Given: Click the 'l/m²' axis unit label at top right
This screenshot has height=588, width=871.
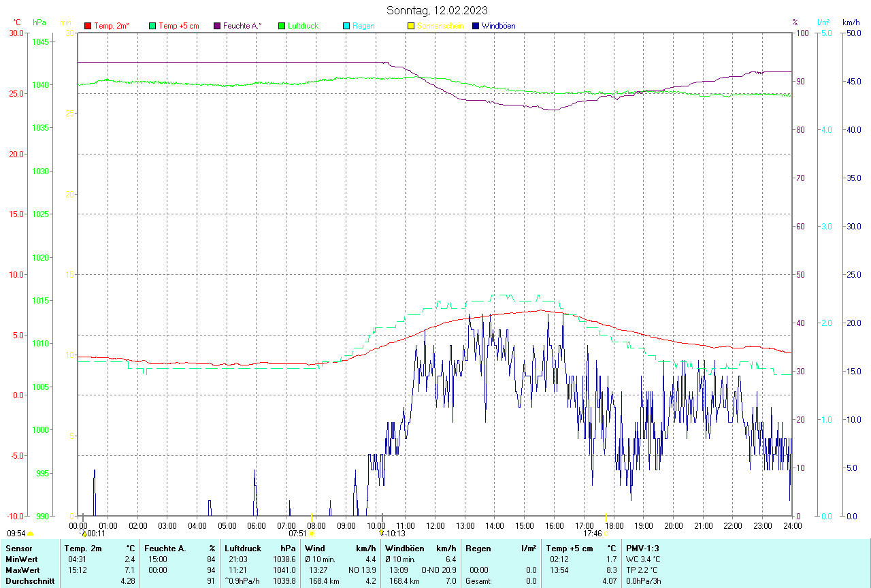Looking at the screenshot, I should [x=824, y=22].
